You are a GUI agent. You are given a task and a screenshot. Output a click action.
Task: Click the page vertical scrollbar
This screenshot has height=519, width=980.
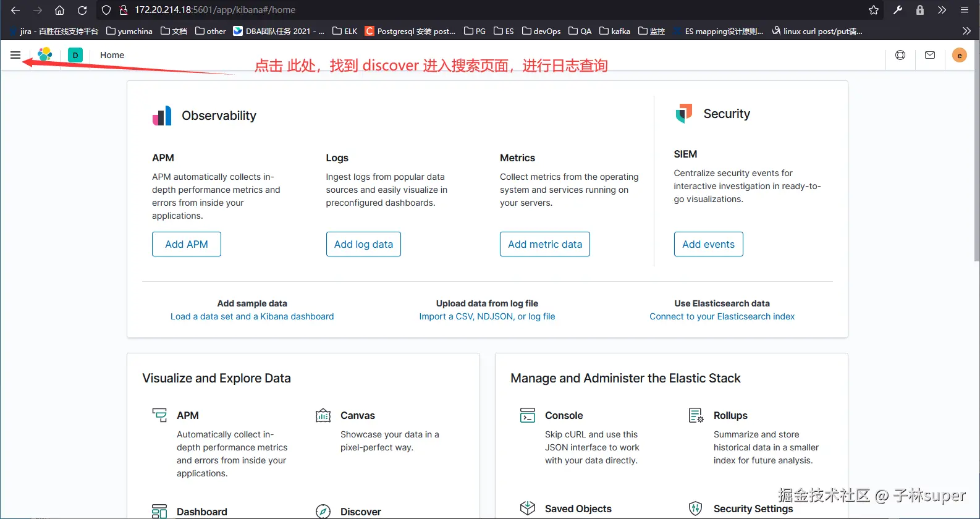click(x=977, y=151)
